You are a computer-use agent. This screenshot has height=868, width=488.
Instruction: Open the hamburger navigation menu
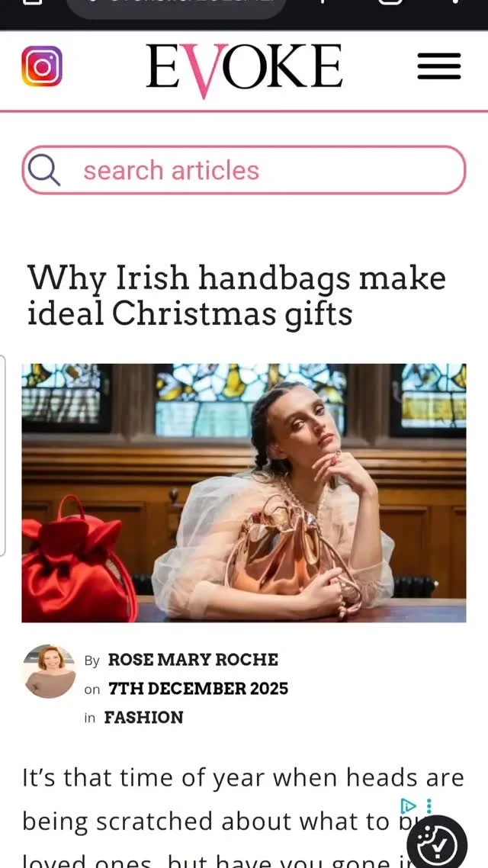(x=438, y=66)
